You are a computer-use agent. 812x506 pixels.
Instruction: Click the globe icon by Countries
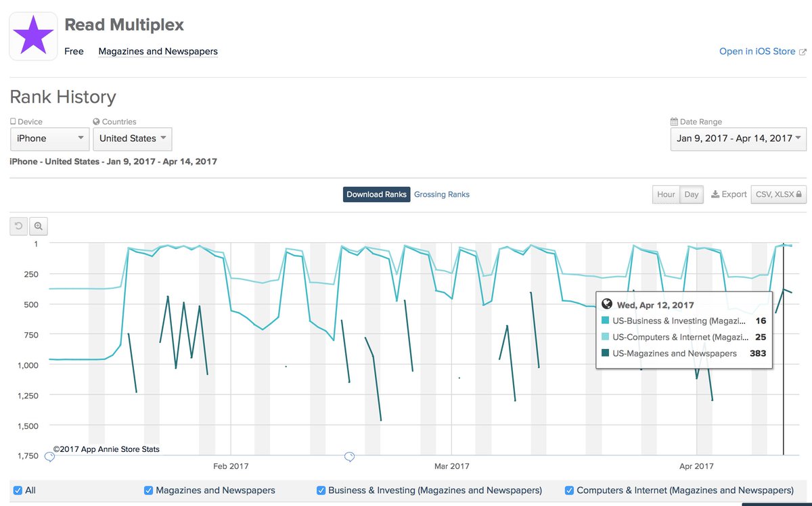pos(96,122)
